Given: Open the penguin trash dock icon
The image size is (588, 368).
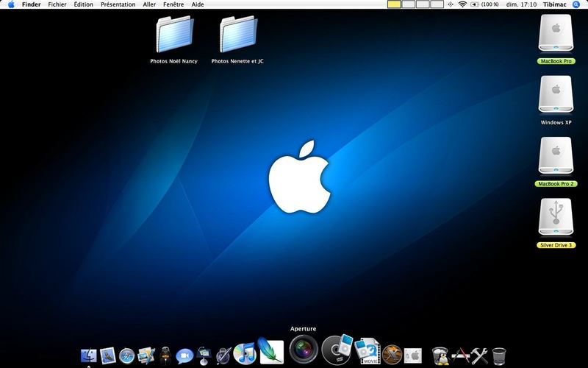Looking at the screenshot, I should click(440, 356).
